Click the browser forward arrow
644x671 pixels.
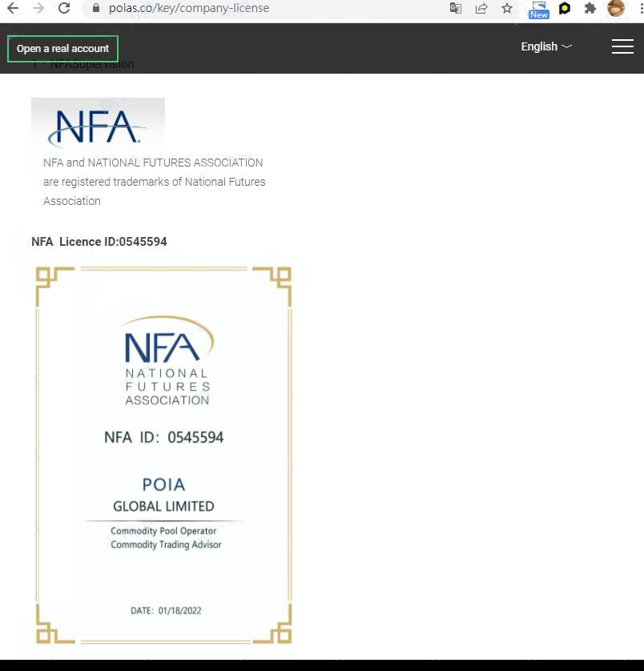click(x=38, y=8)
